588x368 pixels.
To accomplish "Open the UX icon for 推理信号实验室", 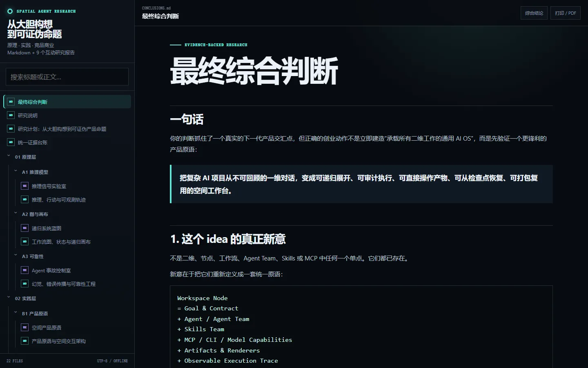I will click(x=25, y=186).
